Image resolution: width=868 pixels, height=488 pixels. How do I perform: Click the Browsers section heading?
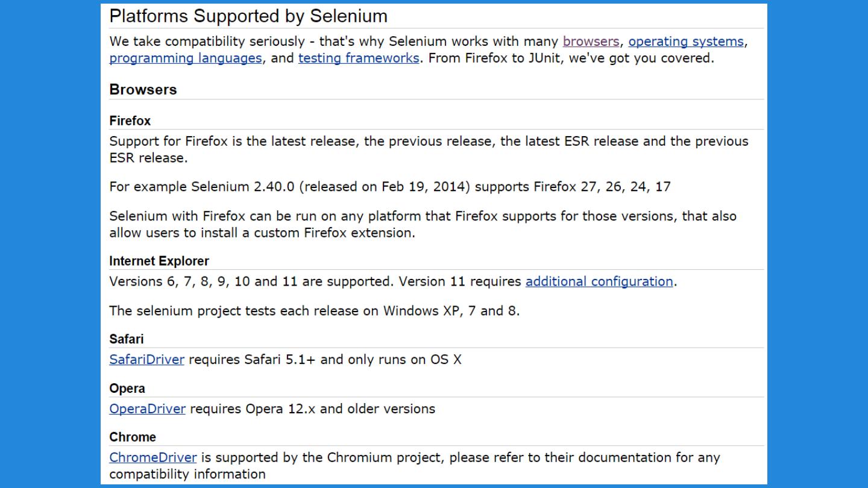click(143, 90)
